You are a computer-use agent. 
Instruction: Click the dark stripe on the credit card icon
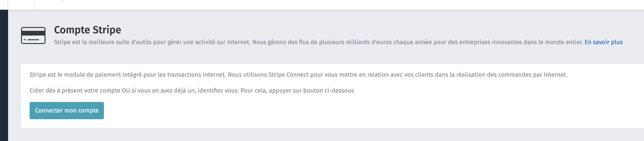tap(33, 33)
